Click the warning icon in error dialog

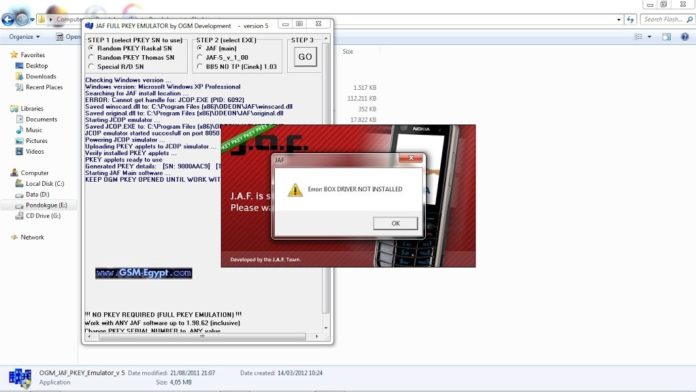(295, 190)
